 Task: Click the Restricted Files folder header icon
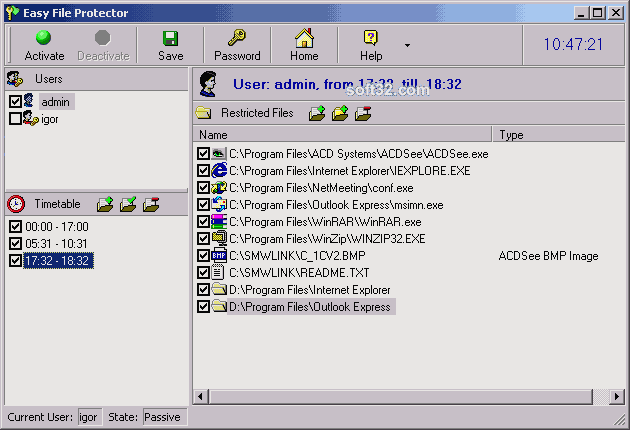coord(203,113)
